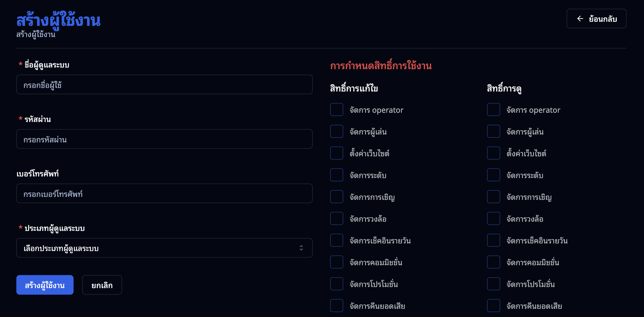Enable จัดการเช็คอินรายวัน in edit column
The image size is (644, 317).
pos(336,240)
